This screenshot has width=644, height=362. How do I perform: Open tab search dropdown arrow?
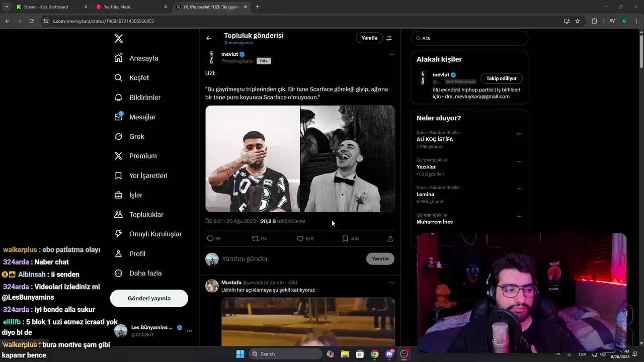(x=7, y=7)
